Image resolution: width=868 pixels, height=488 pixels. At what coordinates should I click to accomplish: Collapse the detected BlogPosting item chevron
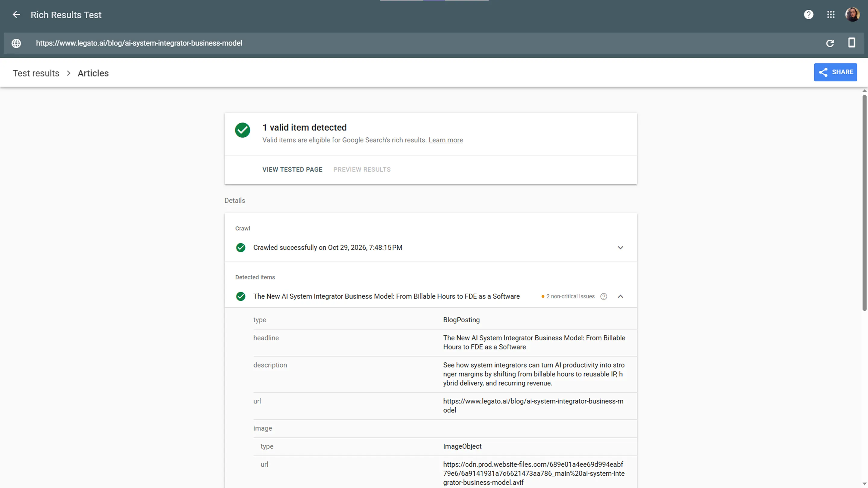(620, 296)
